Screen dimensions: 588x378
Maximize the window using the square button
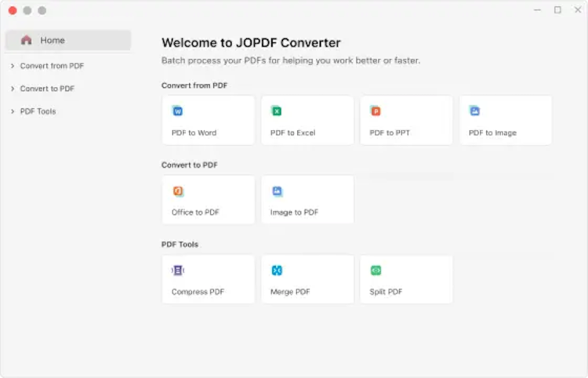pos(557,10)
